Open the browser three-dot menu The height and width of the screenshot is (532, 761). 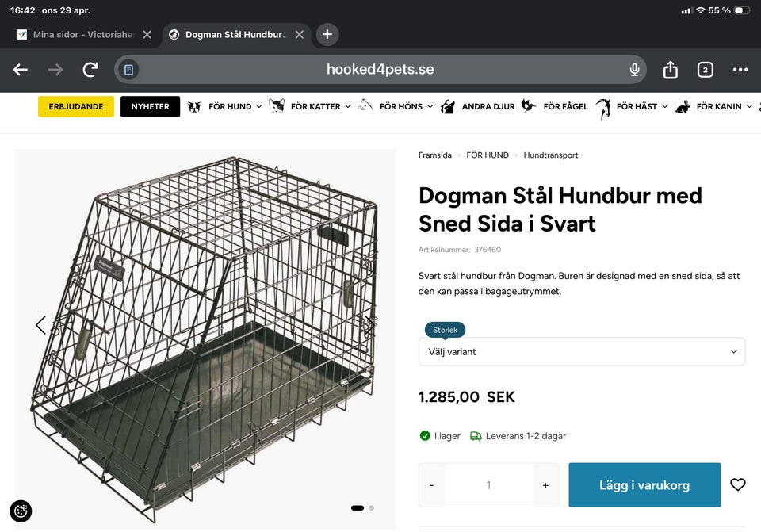click(x=740, y=70)
